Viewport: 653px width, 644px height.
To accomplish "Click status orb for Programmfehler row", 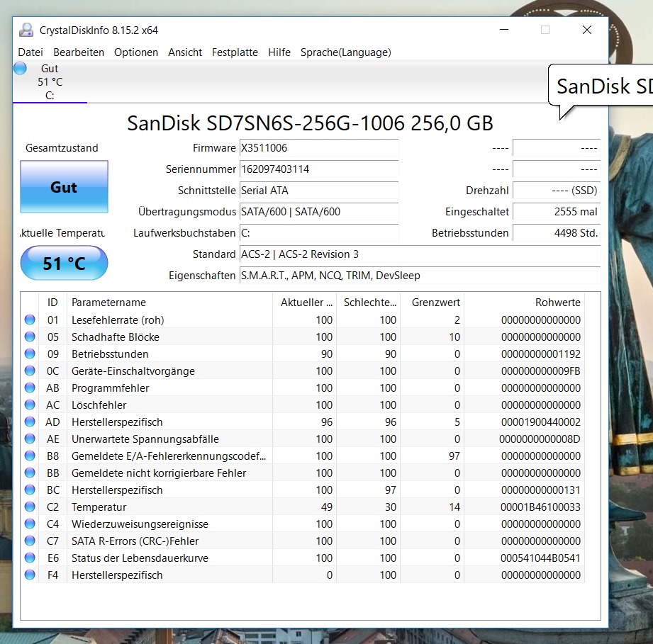I will tap(30, 388).
